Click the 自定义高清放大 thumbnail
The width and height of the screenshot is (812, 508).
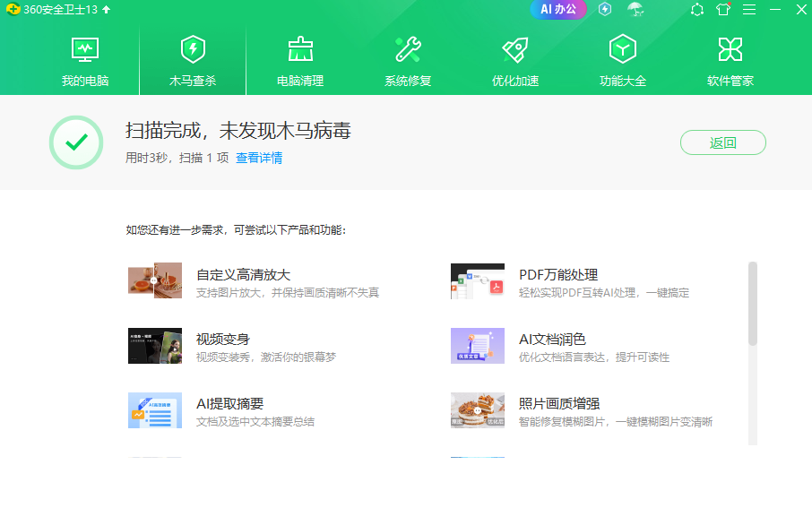click(155, 280)
